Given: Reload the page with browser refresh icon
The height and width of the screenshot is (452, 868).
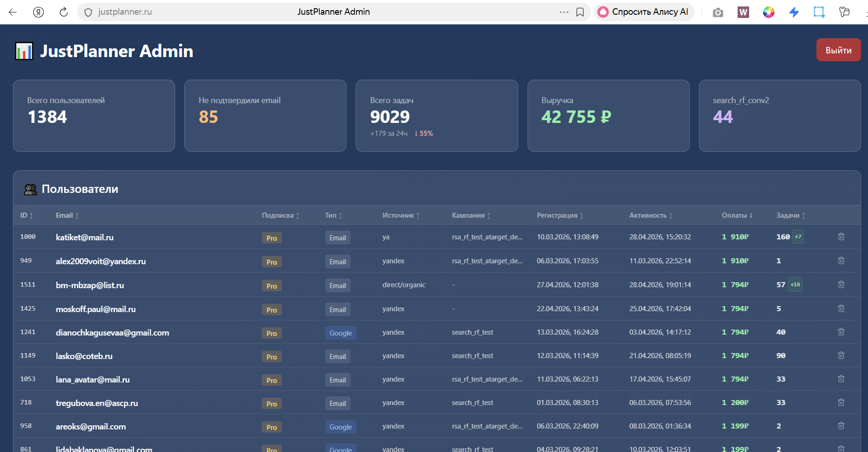Looking at the screenshot, I should pos(64,12).
